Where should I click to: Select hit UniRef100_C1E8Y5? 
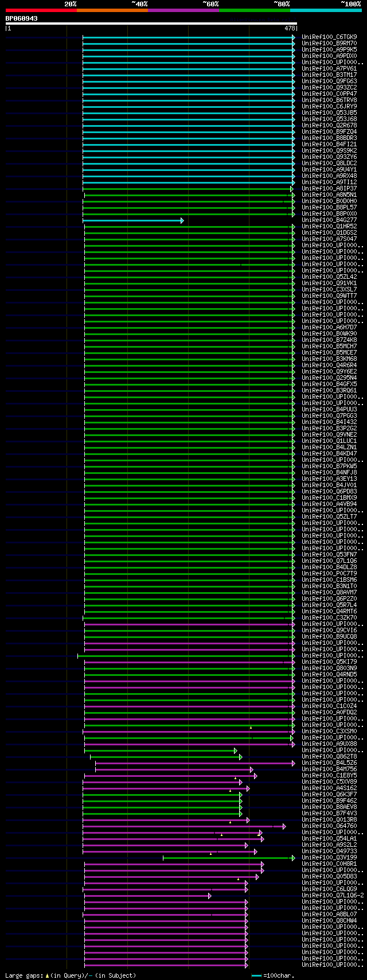(x=329, y=775)
